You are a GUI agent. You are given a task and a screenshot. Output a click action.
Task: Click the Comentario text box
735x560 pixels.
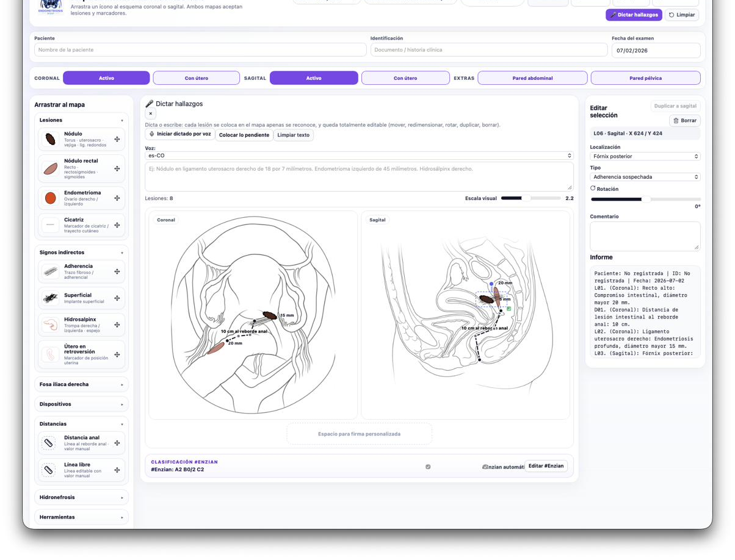pyautogui.click(x=645, y=236)
